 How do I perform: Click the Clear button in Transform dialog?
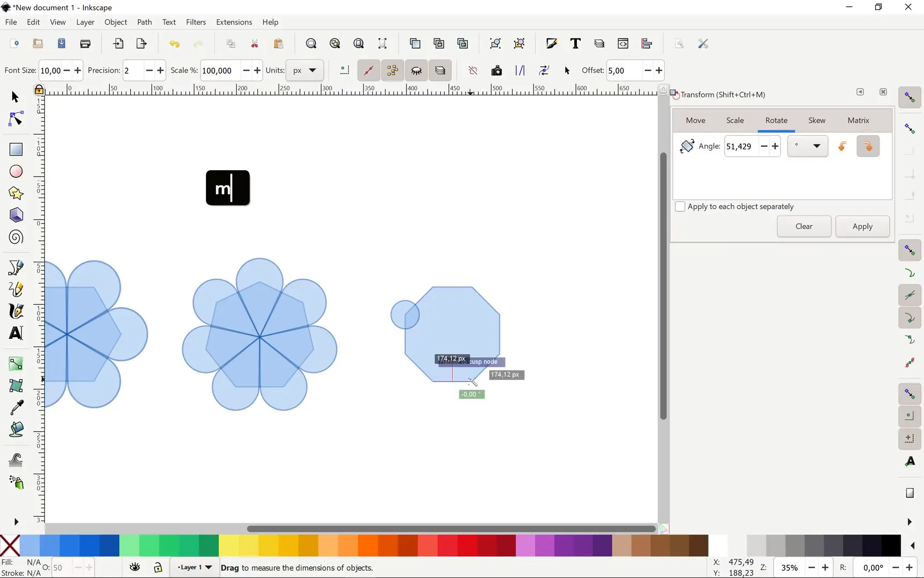click(804, 226)
